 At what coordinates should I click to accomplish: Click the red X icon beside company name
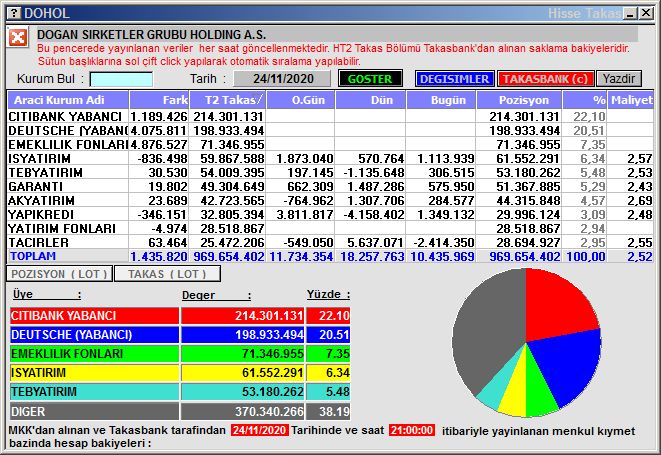18,38
